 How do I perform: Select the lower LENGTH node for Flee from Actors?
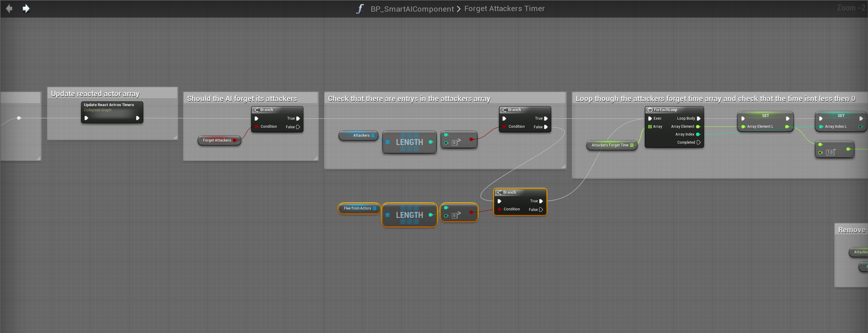point(409,215)
